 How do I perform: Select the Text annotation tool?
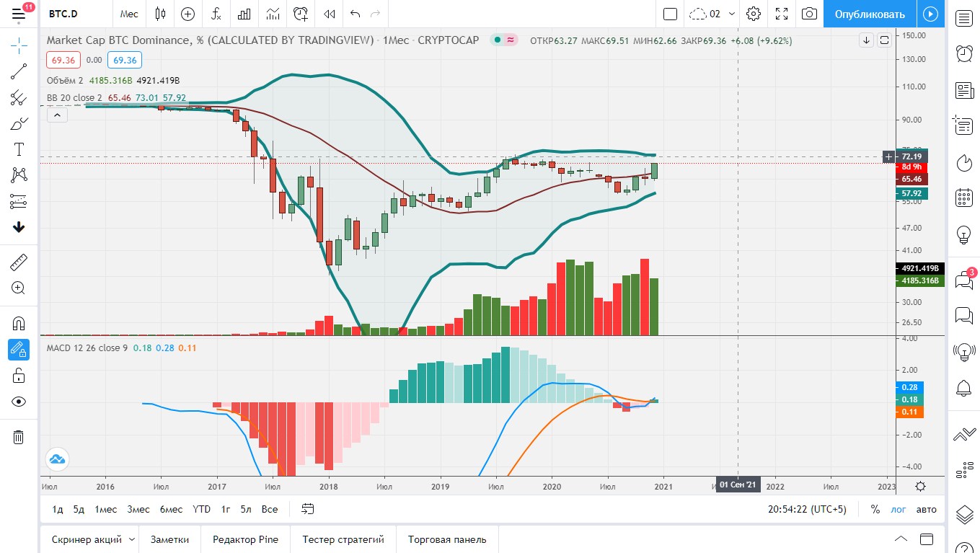pyautogui.click(x=19, y=149)
